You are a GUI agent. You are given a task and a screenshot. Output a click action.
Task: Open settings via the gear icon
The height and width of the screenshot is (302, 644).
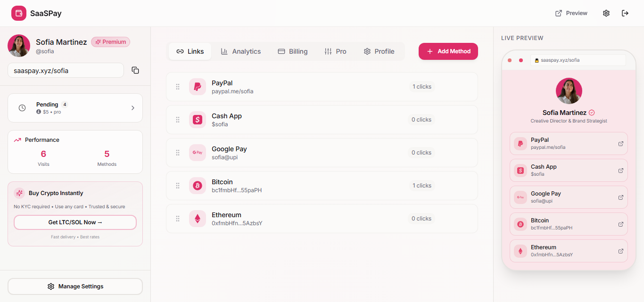(x=606, y=13)
